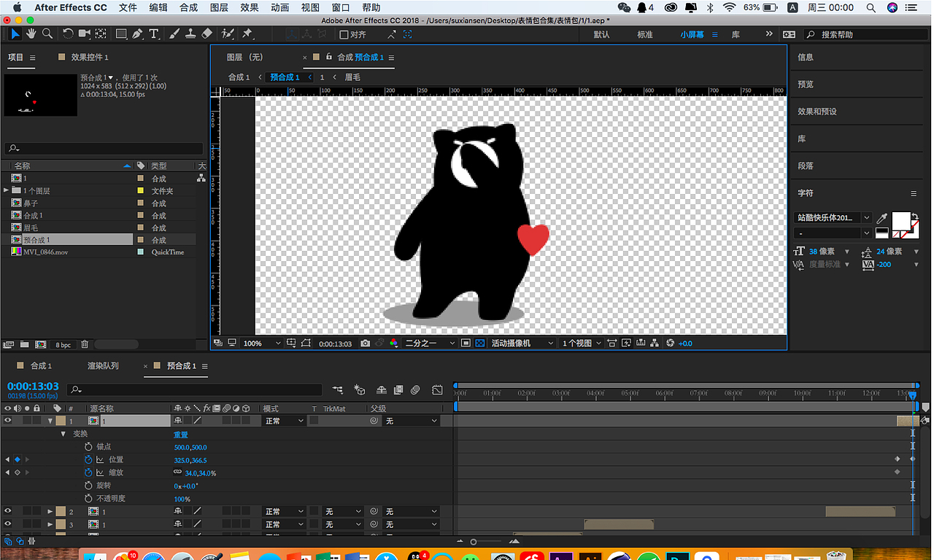The width and height of the screenshot is (934, 560).
Task: Select the Eraser tool
Action: pyautogui.click(x=207, y=34)
